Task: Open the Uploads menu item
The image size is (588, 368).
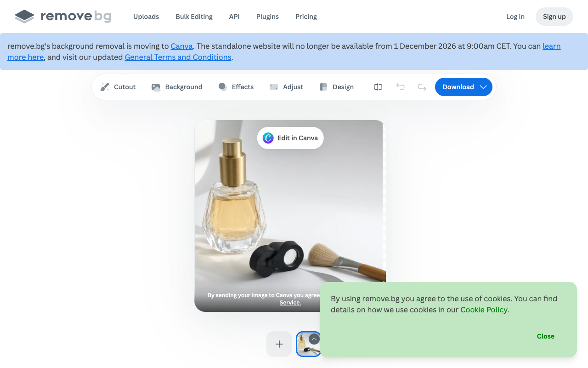Action: tap(146, 17)
